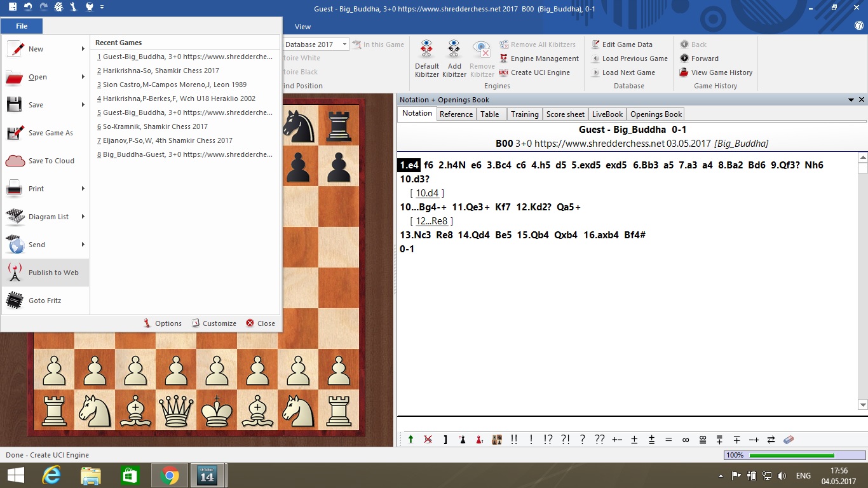Image resolution: width=868 pixels, height=488 pixels.
Task: Click the Publish to Web icon
Action: (15, 273)
